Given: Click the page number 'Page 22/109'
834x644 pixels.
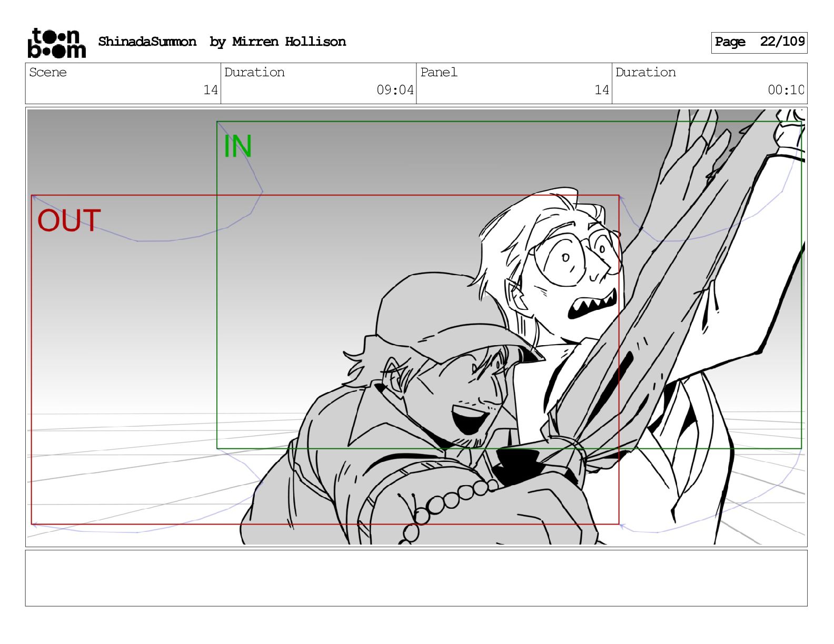Looking at the screenshot, I should 759,42.
